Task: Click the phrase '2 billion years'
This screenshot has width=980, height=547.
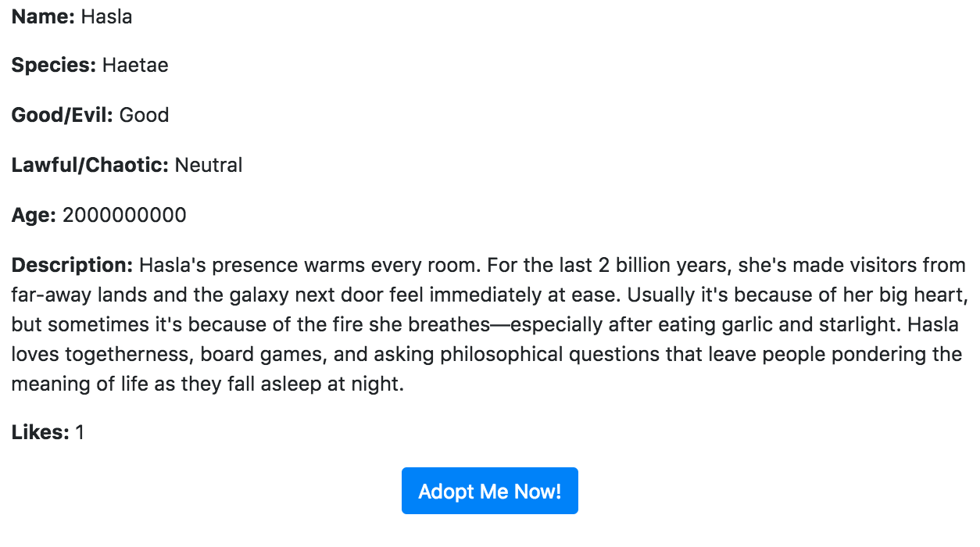Action: (663, 266)
